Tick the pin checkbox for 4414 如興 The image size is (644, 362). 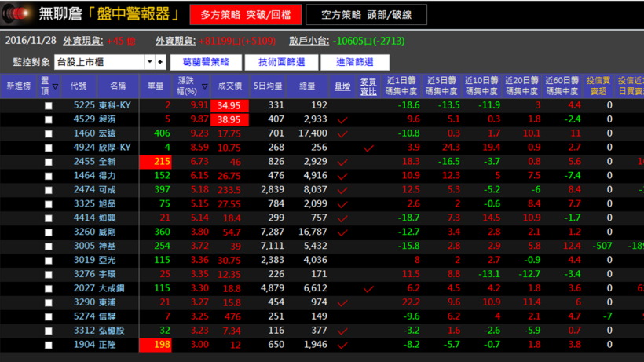[x=49, y=218]
